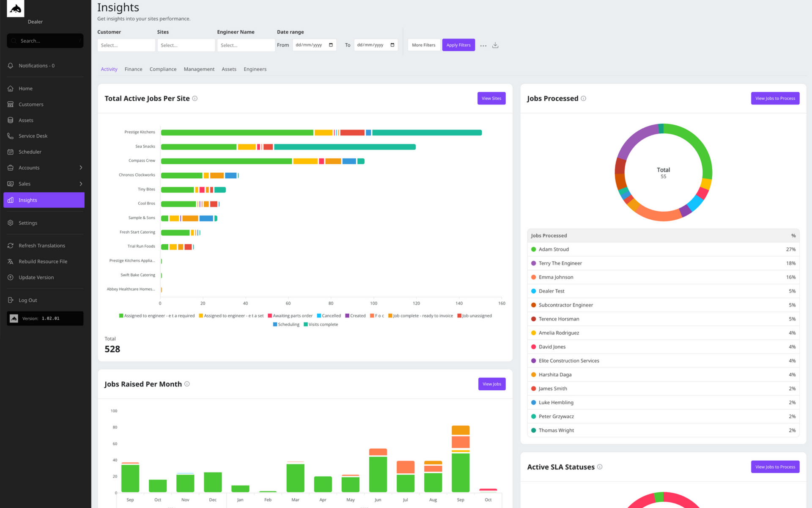The height and width of the screenshot is (508, 812).
Task: Switch to the Compliance tab
Action: (163, 69)
